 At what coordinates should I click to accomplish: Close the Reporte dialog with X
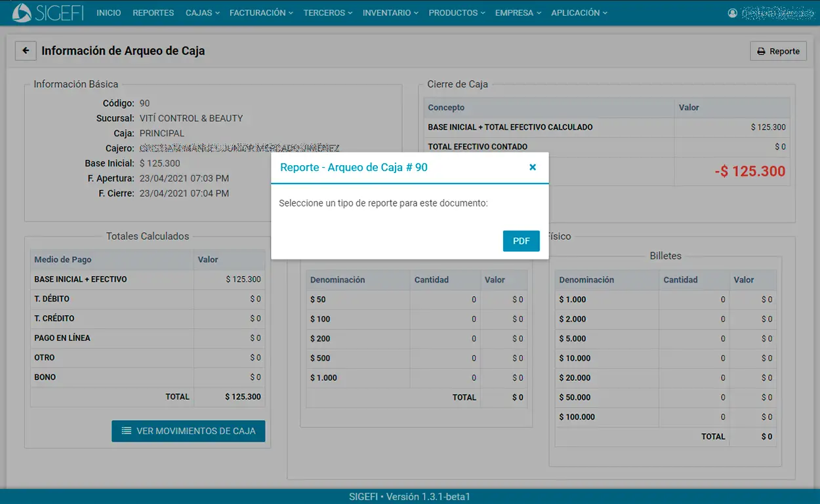533,167
